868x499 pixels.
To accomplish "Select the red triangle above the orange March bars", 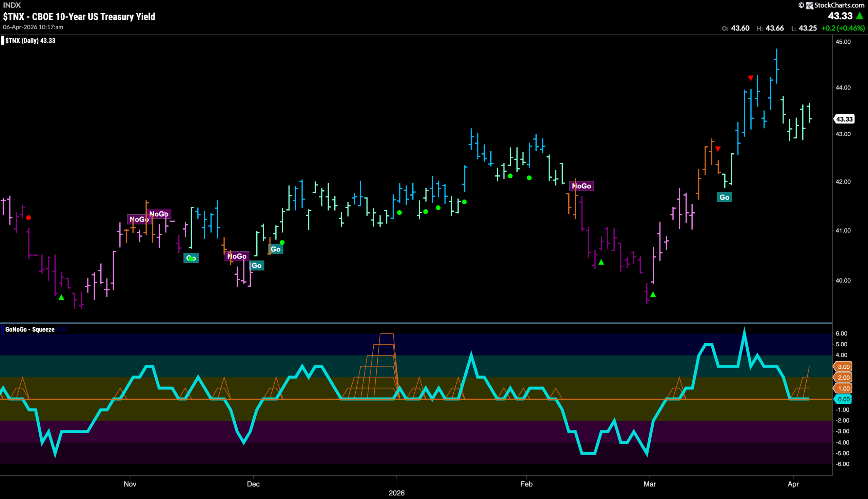I will (x=718, y=149).
